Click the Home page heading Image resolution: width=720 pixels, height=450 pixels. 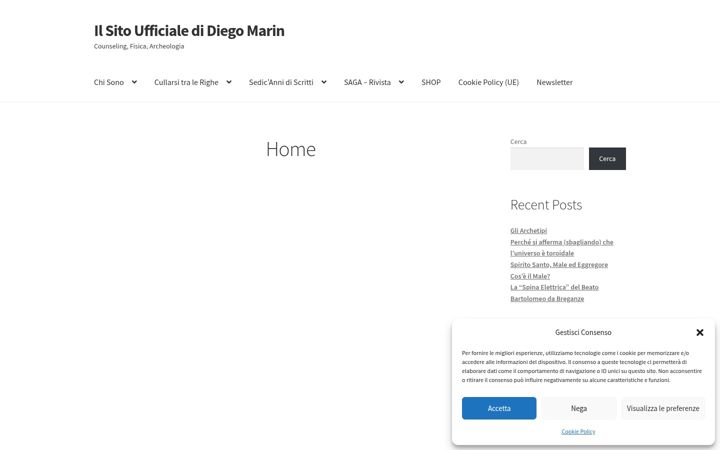tap(291, 149)
